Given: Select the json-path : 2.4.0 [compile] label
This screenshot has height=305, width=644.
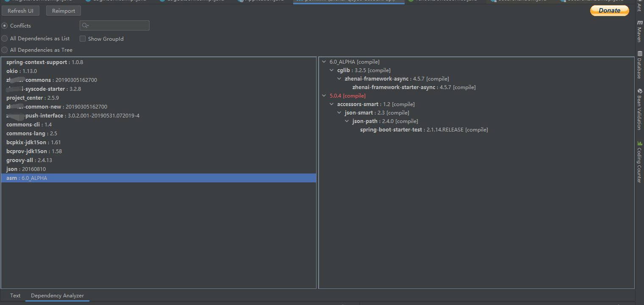Looking at the screenshot, I should click(x=385, y=121).
